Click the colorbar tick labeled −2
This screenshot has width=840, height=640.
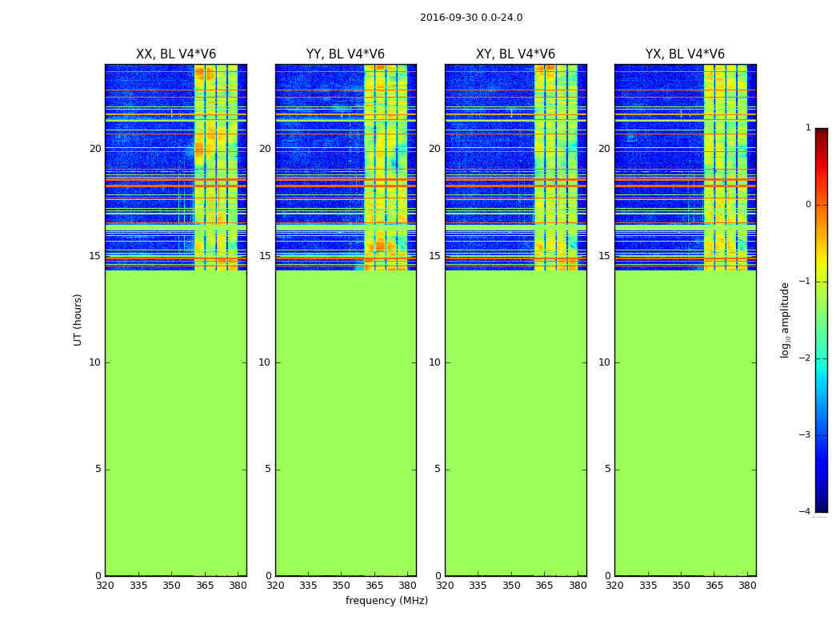805,358
